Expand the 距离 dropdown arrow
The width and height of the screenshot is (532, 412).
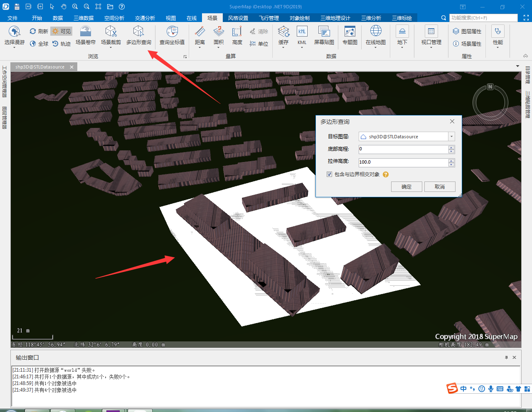point(200,48)
